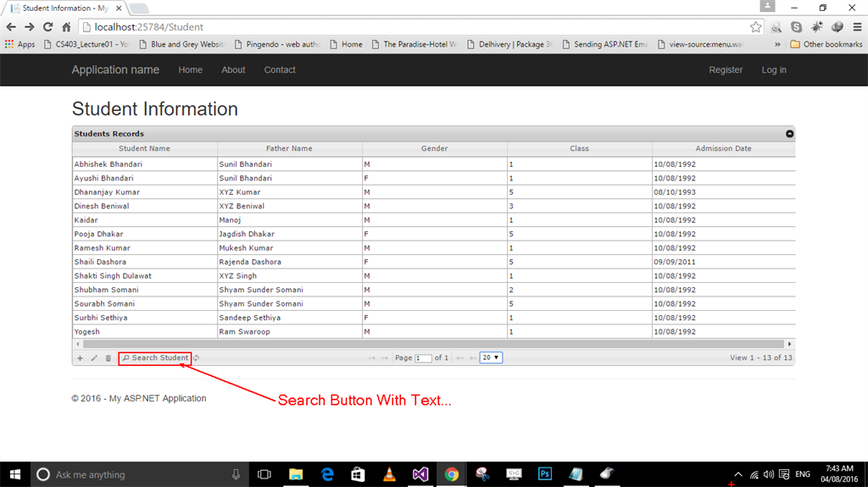Open the Chrome menu hamburger icon

(x=858, y=26)
